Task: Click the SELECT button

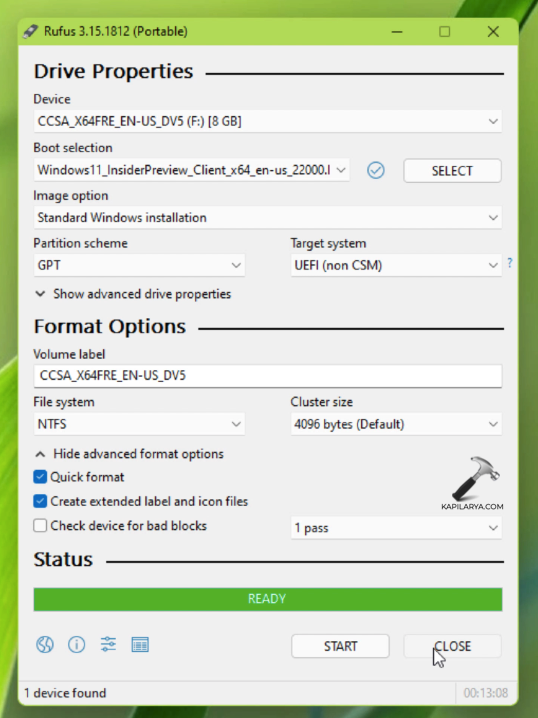Action: point(452,171)
